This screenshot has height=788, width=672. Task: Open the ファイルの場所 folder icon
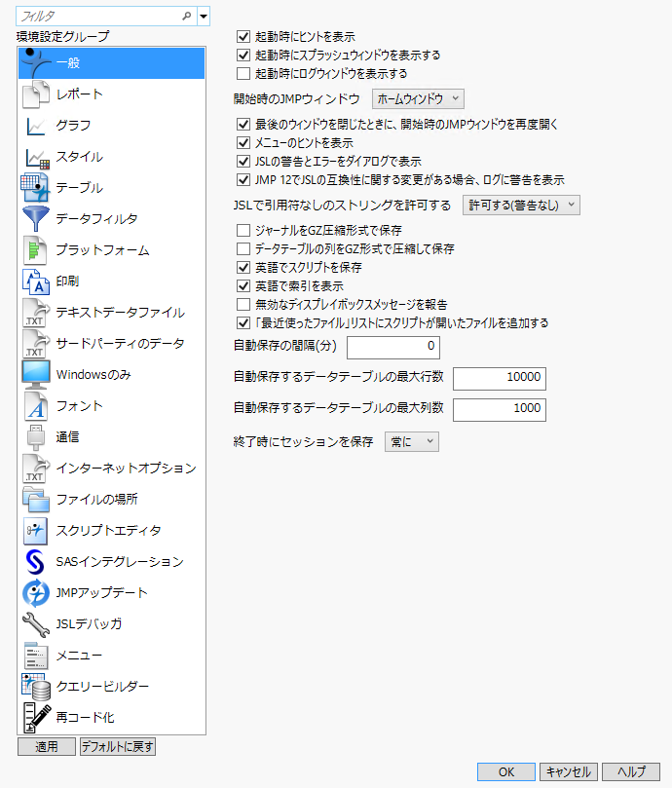[36, 499]
